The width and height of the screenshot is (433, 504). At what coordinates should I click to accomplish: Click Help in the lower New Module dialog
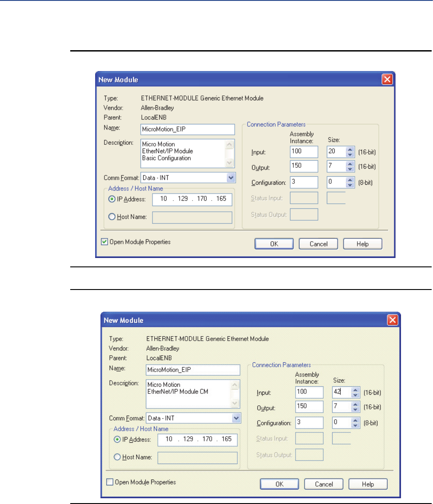point(368,484)
